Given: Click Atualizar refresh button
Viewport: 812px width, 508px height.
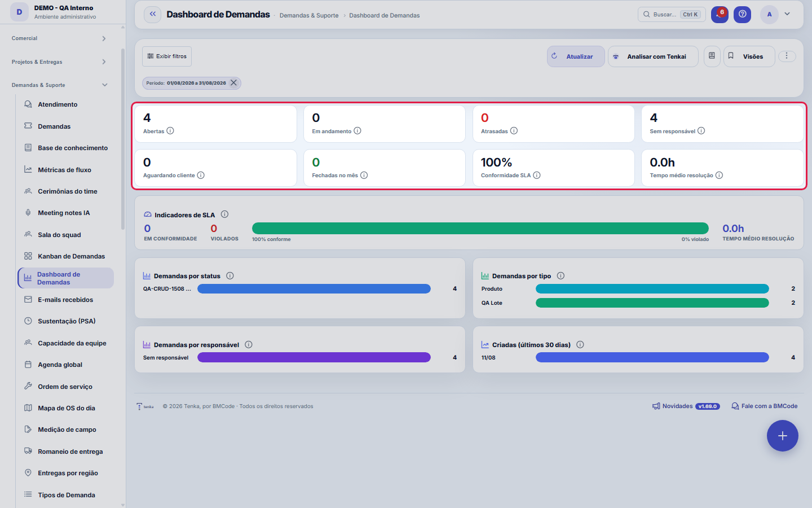Looking at the screenshot, I should [x=576, y=56].
